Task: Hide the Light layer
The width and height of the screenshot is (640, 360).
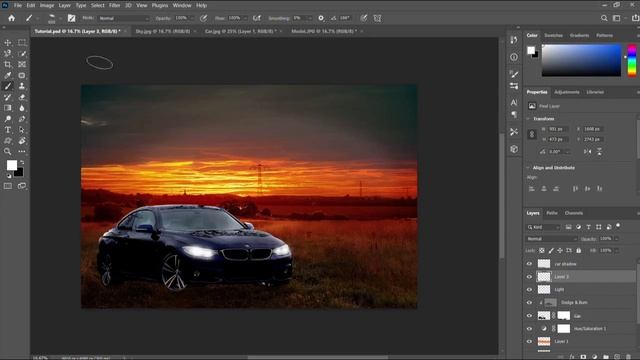Action: [529, 289]
